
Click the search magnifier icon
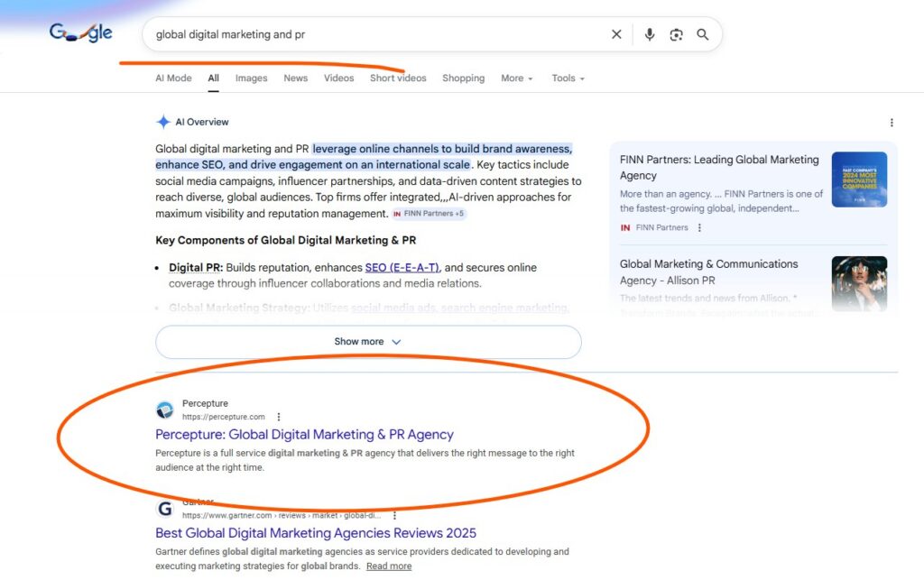click(703, 34)
